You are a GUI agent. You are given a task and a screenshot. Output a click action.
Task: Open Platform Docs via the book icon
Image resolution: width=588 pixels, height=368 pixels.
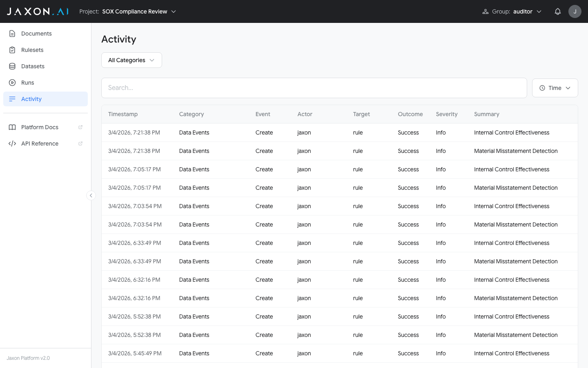pyautogui.click(x=12, y=127)
